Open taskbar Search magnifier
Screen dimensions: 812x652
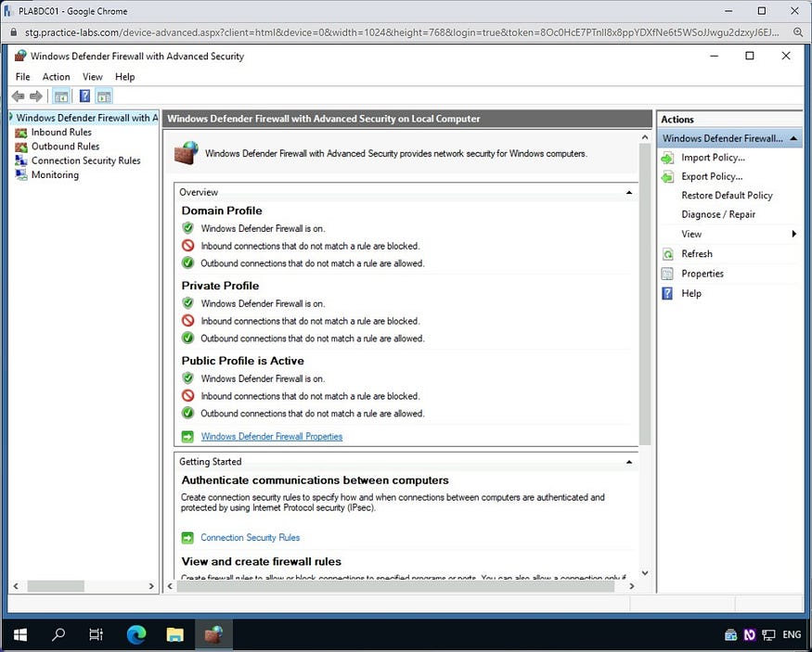point(58,634)
